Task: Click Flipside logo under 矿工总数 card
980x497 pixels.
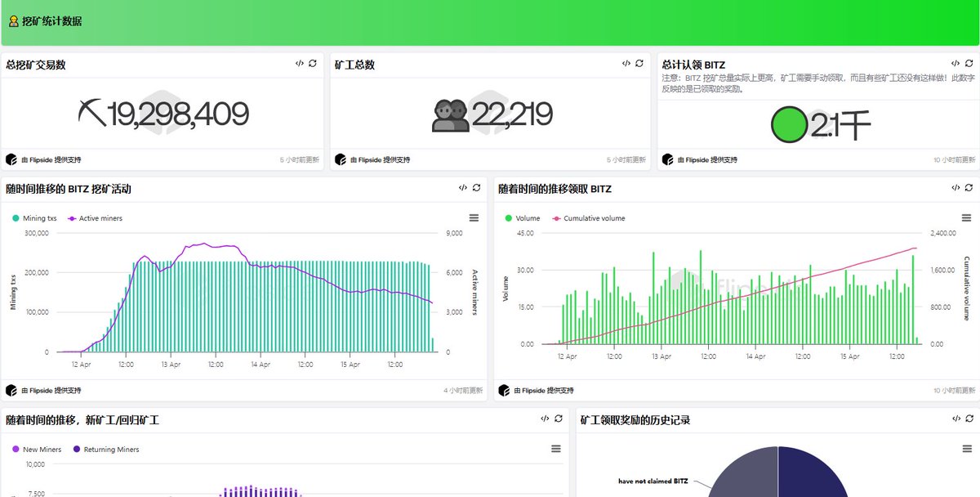Action: pos(341,159)
